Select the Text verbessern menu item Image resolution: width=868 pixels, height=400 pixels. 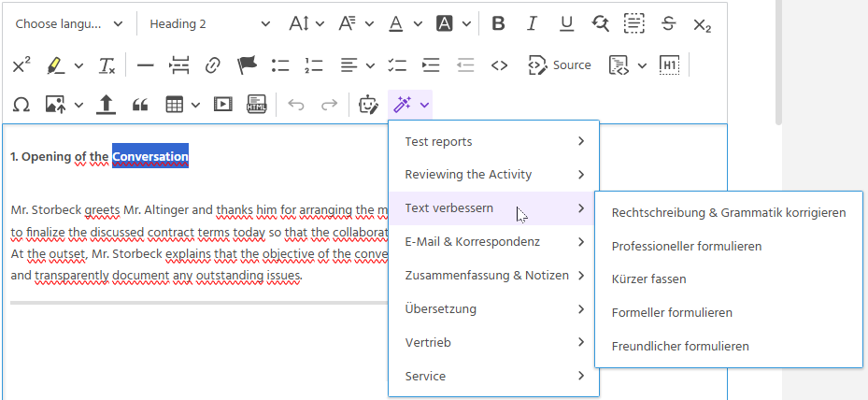[493, 208]
